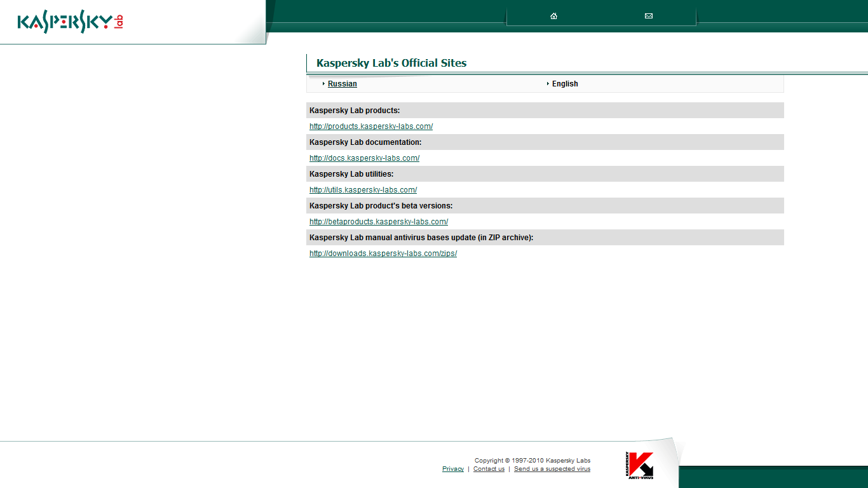Click the Kaspersky Lab's Official Sites heading

click(391, 63)
